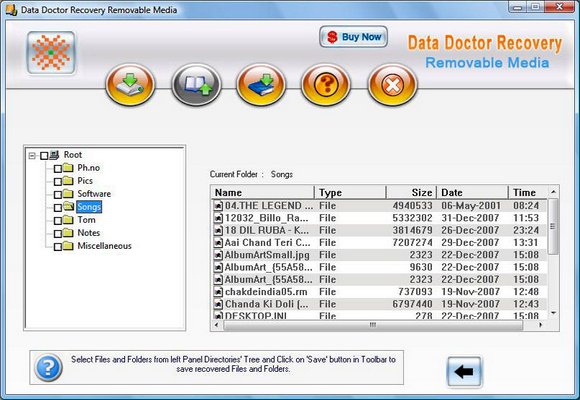Screen dimensions: 580x400
Task: Check the Tom folder checkbox
Action: click(58, 221)
